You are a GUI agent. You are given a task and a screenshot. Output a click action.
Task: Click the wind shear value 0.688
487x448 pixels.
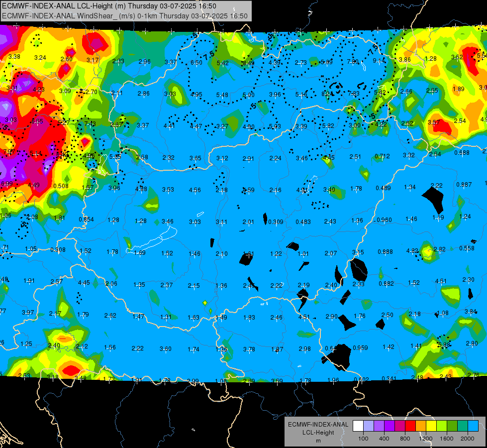(462, 153)
